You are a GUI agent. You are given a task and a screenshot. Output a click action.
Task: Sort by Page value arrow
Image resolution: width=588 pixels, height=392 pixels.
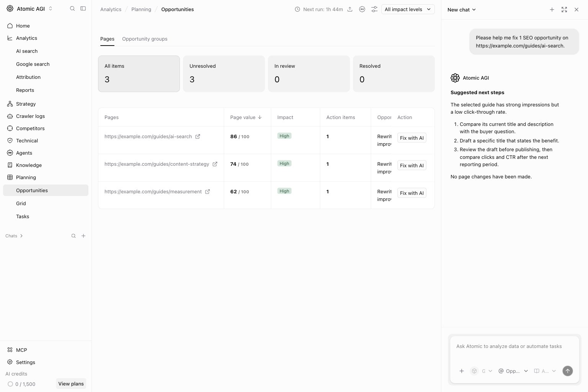[x=260, y=117]
